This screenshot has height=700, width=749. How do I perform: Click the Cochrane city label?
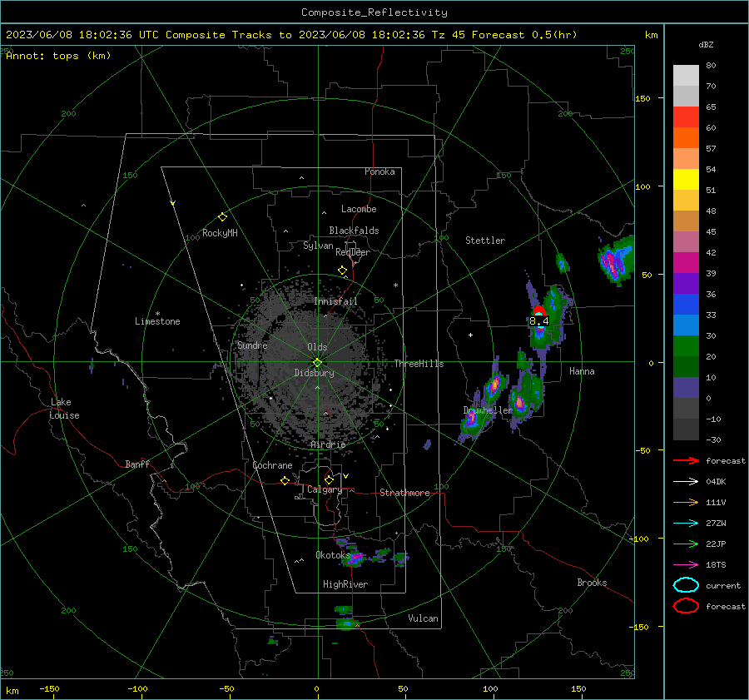click(x=272, y=465)
